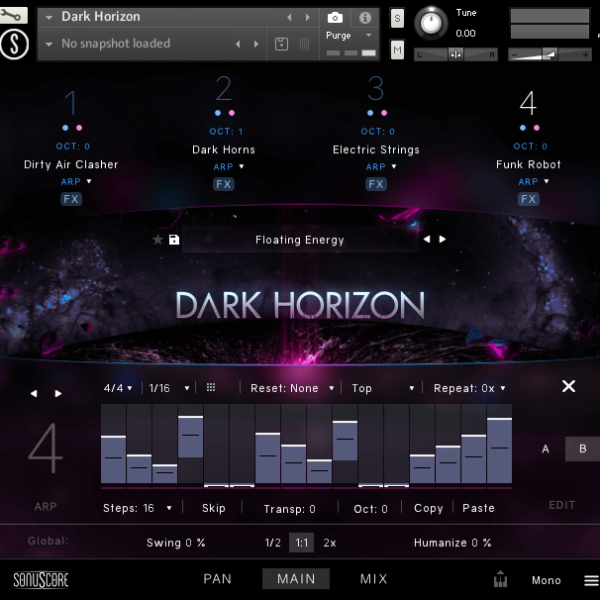Click the Copy button
Viewport: 600px width, 600px height.
coord(428,508)
